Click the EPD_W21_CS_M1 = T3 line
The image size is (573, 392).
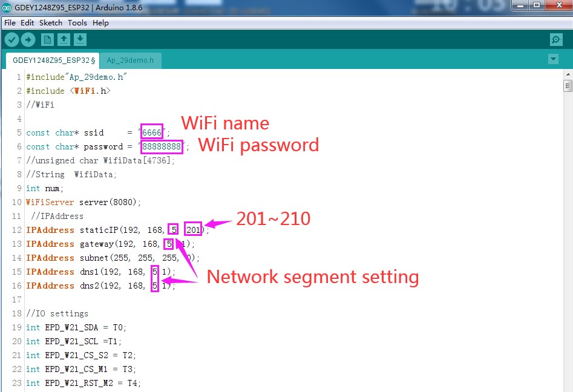(x=81, y=369)
